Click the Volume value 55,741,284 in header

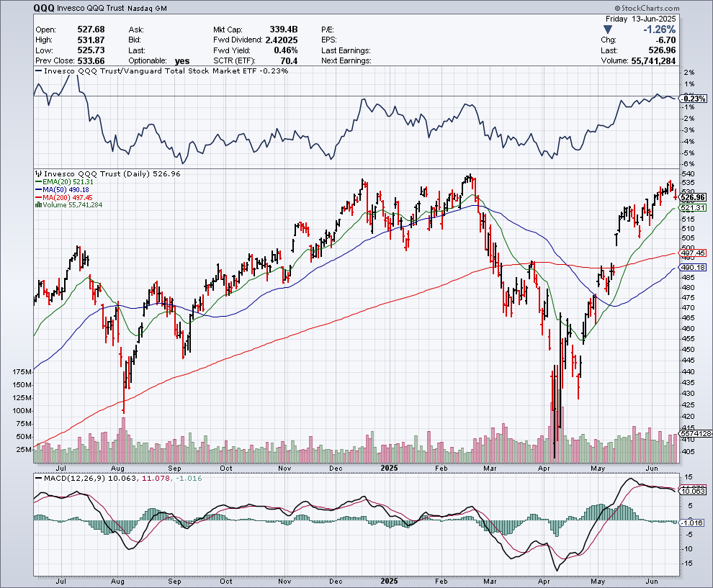pos(653,61)
